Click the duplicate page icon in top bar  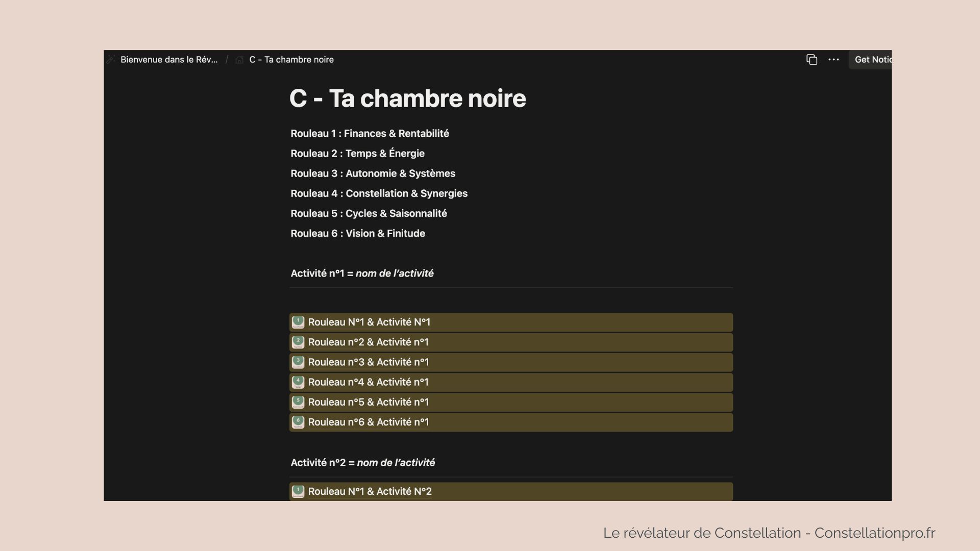click(x=812, y=60)
